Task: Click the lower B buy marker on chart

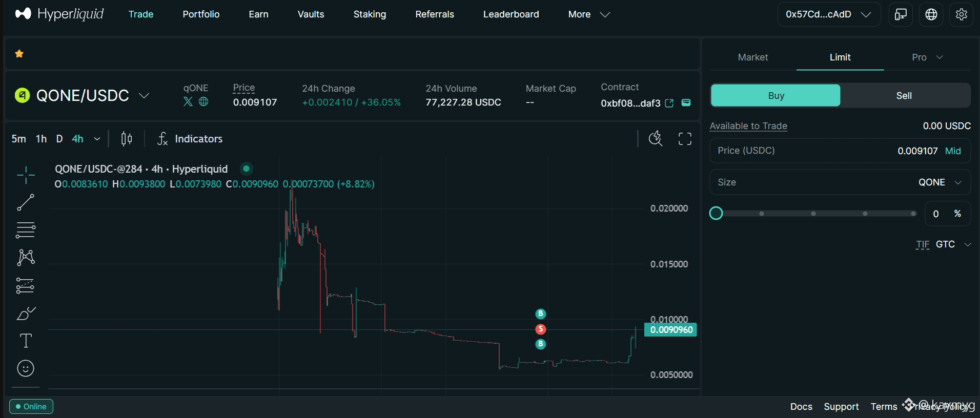Action: [x=540, y=344]
